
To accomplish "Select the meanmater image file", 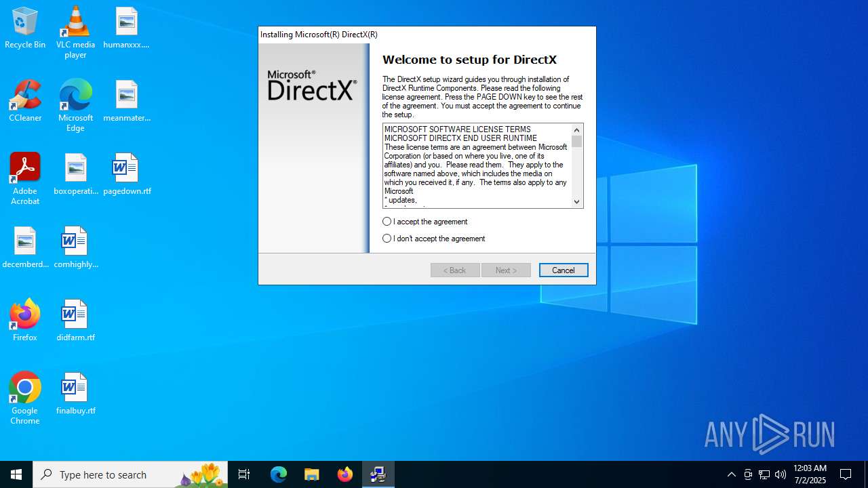I will pyautogui.click(x=126, y=102).
